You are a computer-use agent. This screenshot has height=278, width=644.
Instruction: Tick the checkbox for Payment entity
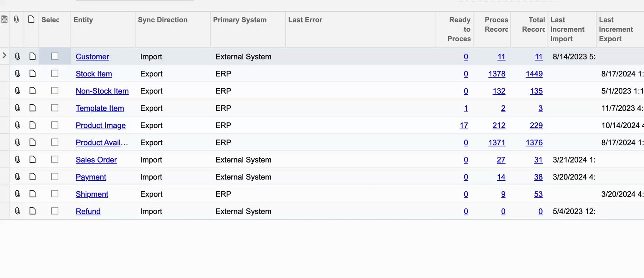(55, 176)
